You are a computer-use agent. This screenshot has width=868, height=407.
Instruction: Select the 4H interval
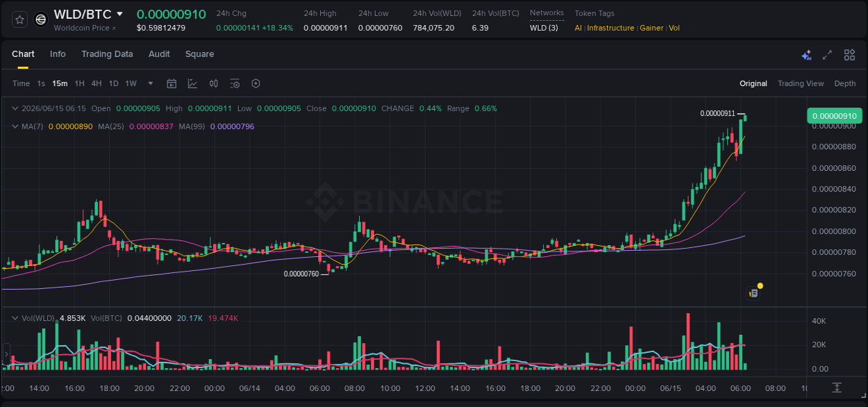point(97,83)
